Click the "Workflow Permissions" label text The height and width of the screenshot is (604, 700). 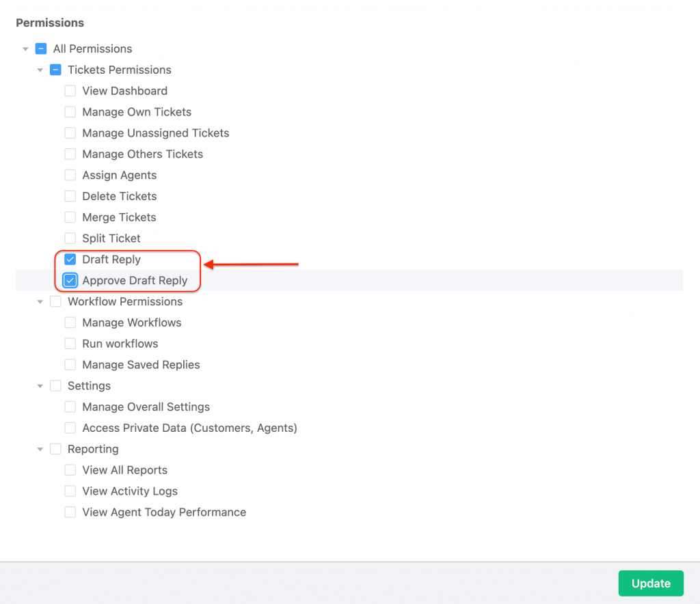[x=125, y=301]
